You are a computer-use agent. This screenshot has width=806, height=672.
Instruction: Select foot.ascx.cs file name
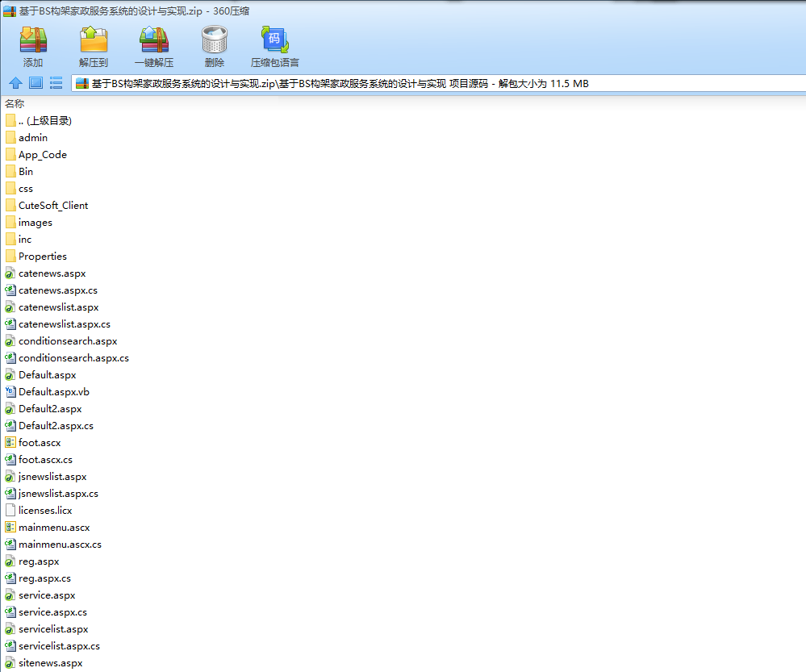(46, 460)
